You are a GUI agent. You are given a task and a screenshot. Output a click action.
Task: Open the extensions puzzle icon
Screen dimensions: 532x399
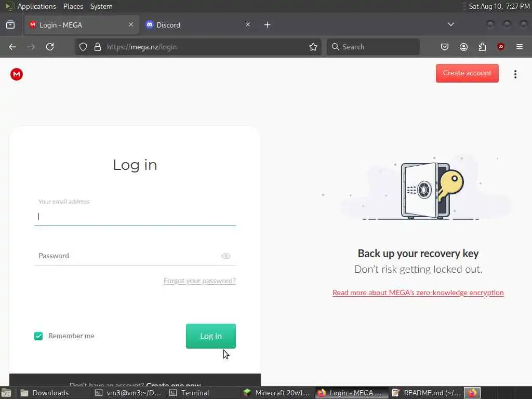[482, 47]
